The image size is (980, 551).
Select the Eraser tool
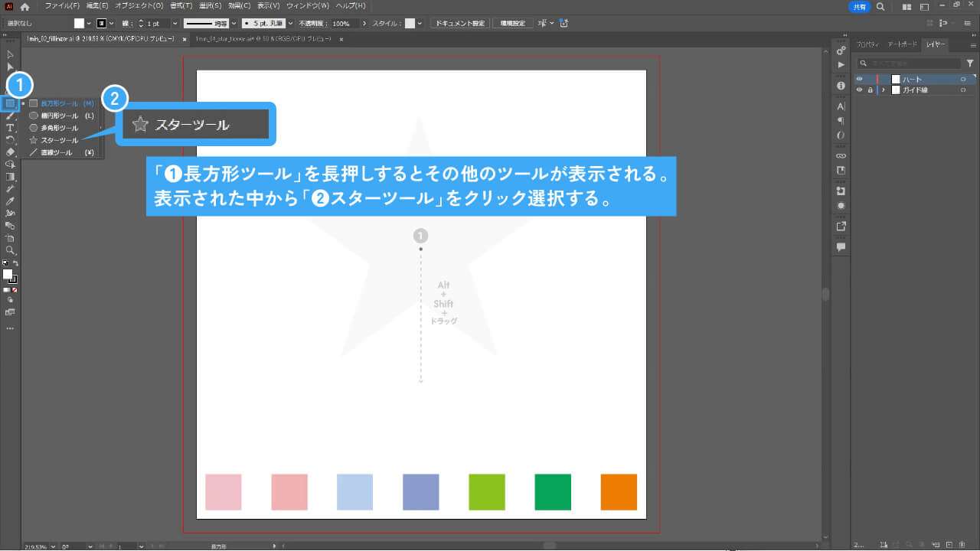(x=10, y=152)
